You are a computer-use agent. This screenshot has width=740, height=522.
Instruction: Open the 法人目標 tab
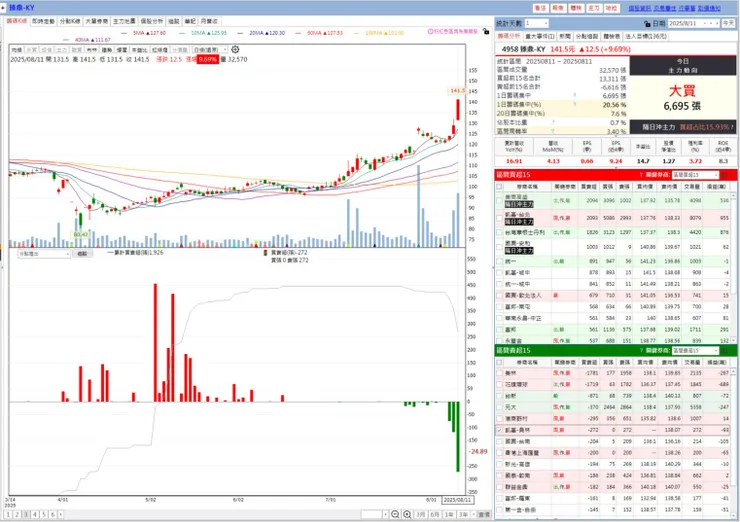pyautogui.click(x=646, y=36)
